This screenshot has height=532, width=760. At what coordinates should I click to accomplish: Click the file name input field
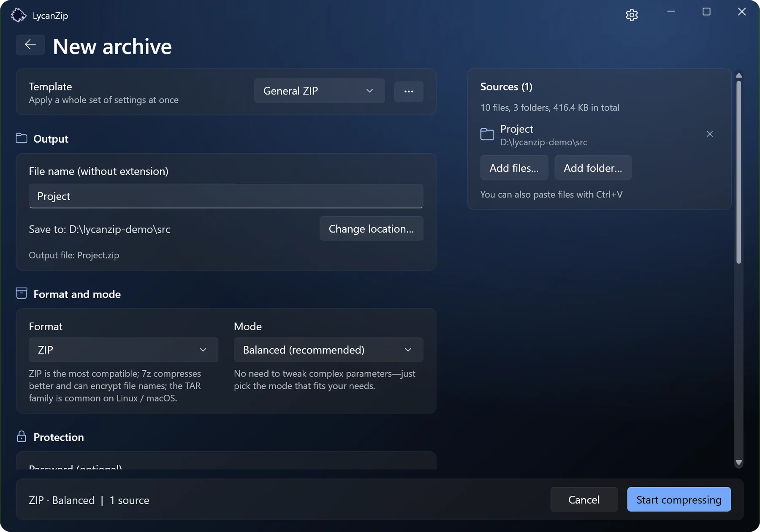tap(226, 196)
